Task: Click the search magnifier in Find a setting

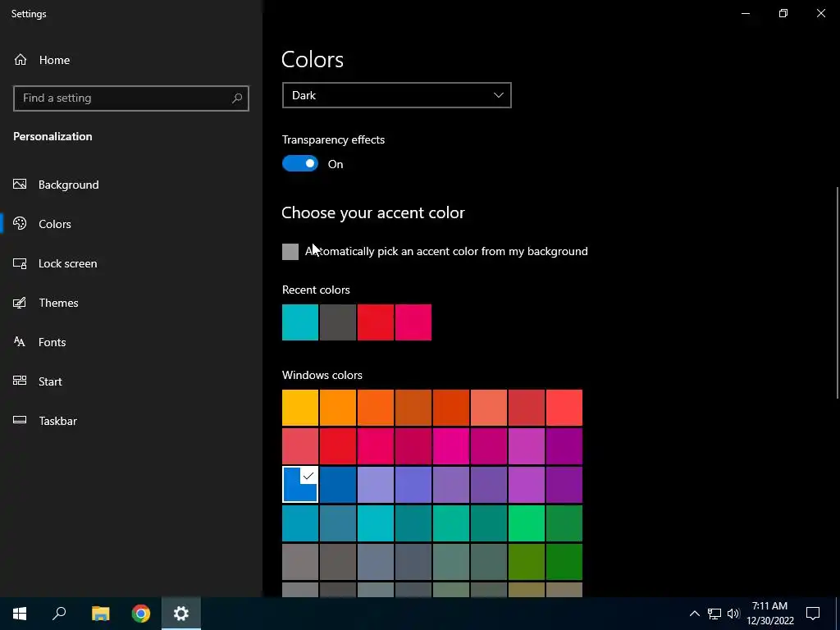Action: click(x=237, y=98)
